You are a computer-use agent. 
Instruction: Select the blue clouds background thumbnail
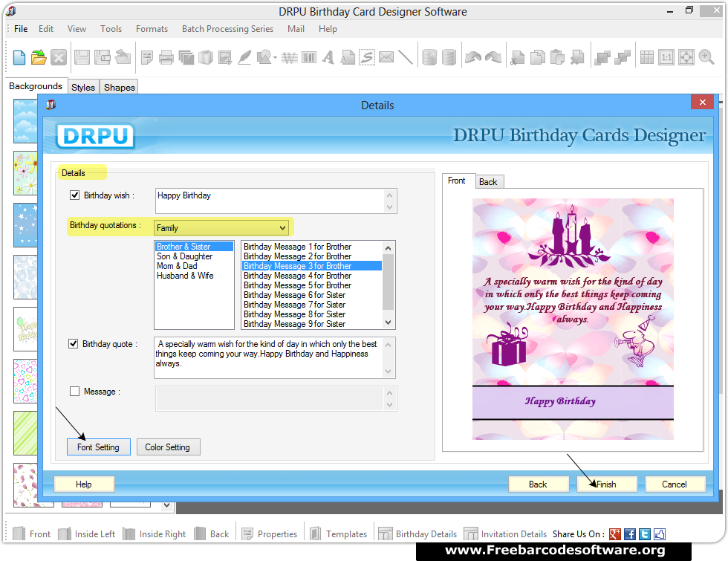[25, 120]
